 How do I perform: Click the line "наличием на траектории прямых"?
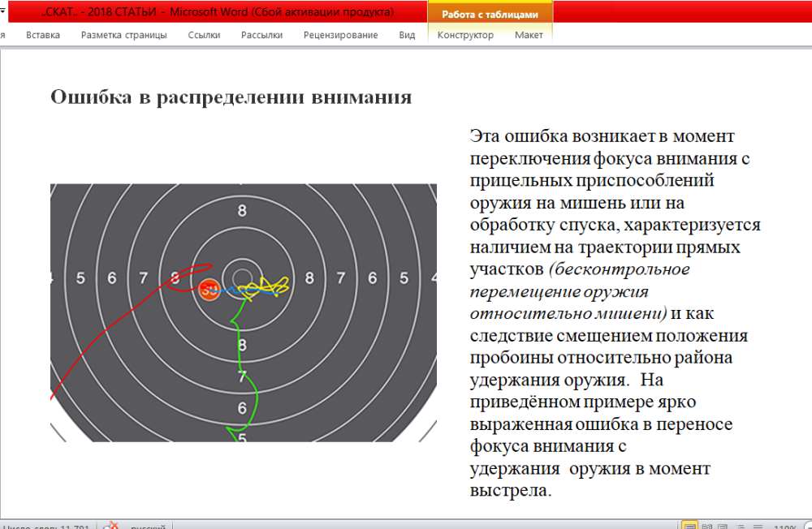[605, 247]
